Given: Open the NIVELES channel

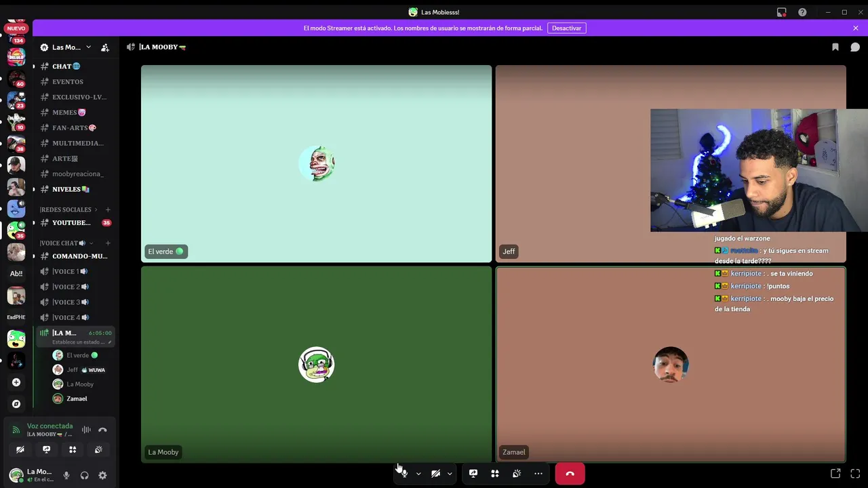Looking at the screenshot, I should coord(75,189).
